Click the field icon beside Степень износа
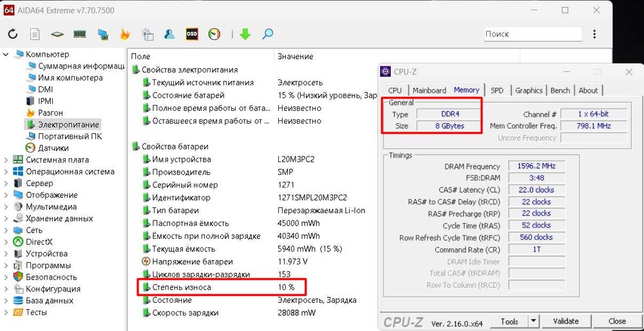644x331 pixels. click(146, 287)
